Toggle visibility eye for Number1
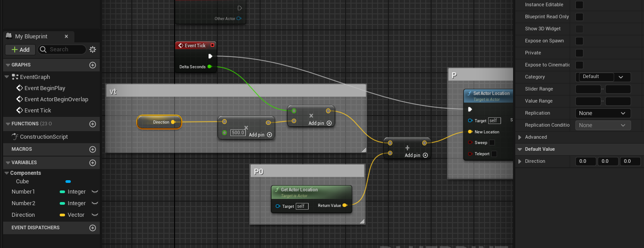This screenshot has height=248, width=644. coord(94,192)
